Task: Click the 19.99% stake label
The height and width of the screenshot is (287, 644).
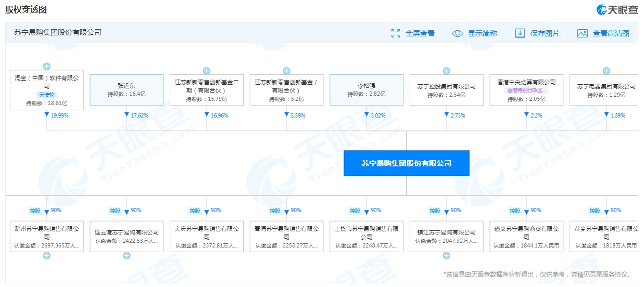Action: (x=59, y=115)
